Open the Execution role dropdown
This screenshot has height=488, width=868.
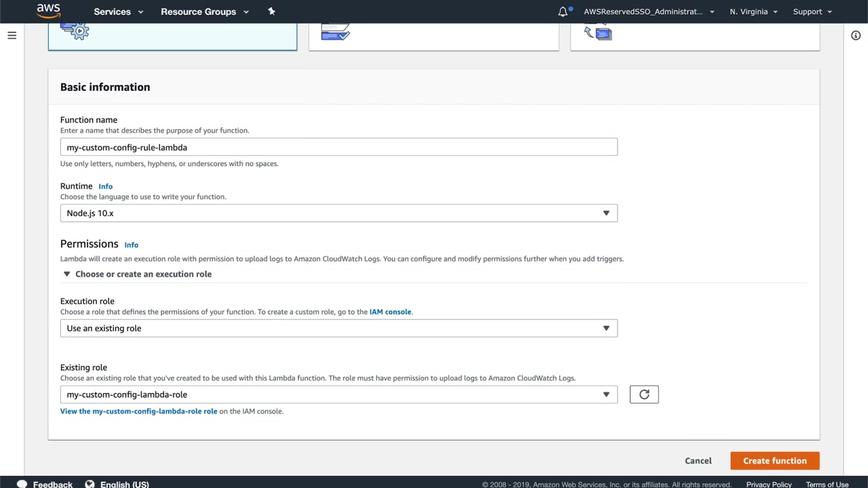(338, 328)
